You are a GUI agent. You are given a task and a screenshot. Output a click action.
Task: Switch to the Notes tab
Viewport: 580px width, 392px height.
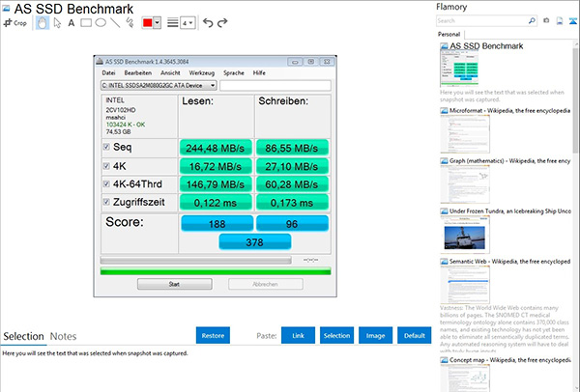tap(64, 336)
